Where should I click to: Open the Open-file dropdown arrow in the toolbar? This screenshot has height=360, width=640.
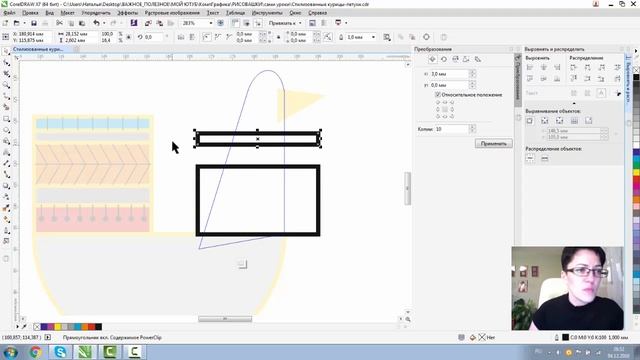[24, 23]
